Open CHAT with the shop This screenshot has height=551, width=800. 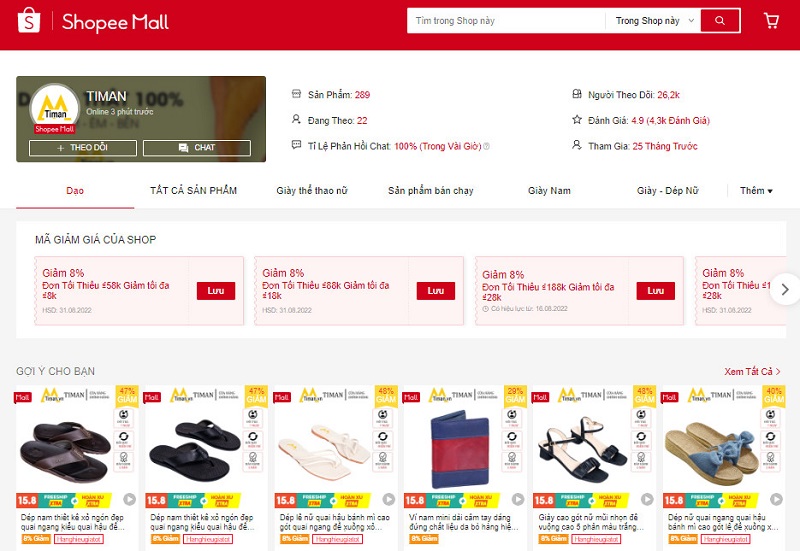pyautogui.click(x=197, y=148)
